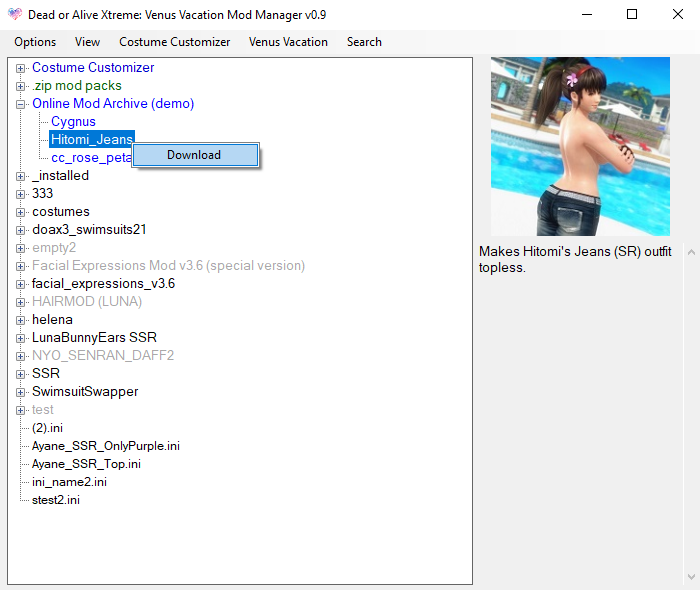Select the SwimsuitSwapper label

pyautogui.click(x=85, y=391)
